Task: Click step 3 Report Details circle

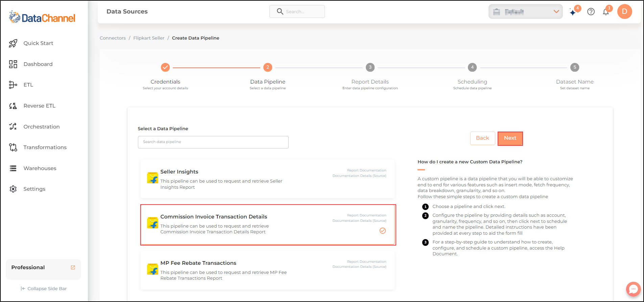Action: [370, 67]
